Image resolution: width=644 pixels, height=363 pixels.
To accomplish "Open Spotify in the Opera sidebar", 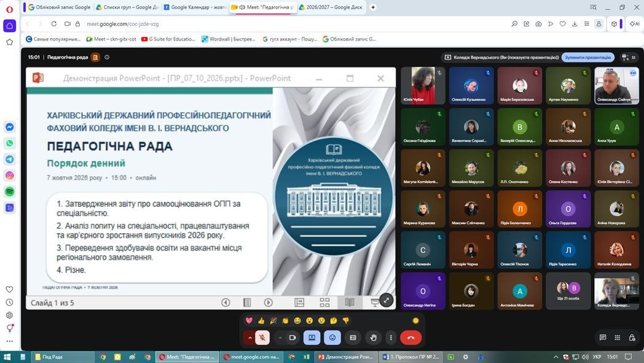I will pos(9,191).
